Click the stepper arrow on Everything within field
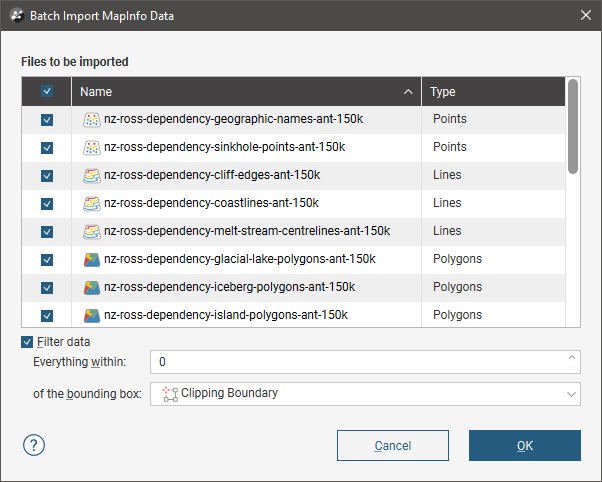Viewport: 602px width, 482px height. 571,358
